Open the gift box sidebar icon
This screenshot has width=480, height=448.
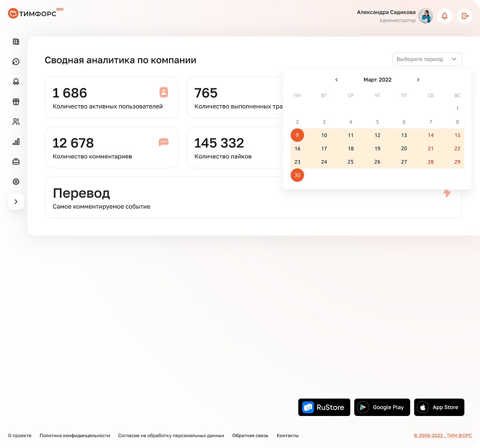[16, 102]
